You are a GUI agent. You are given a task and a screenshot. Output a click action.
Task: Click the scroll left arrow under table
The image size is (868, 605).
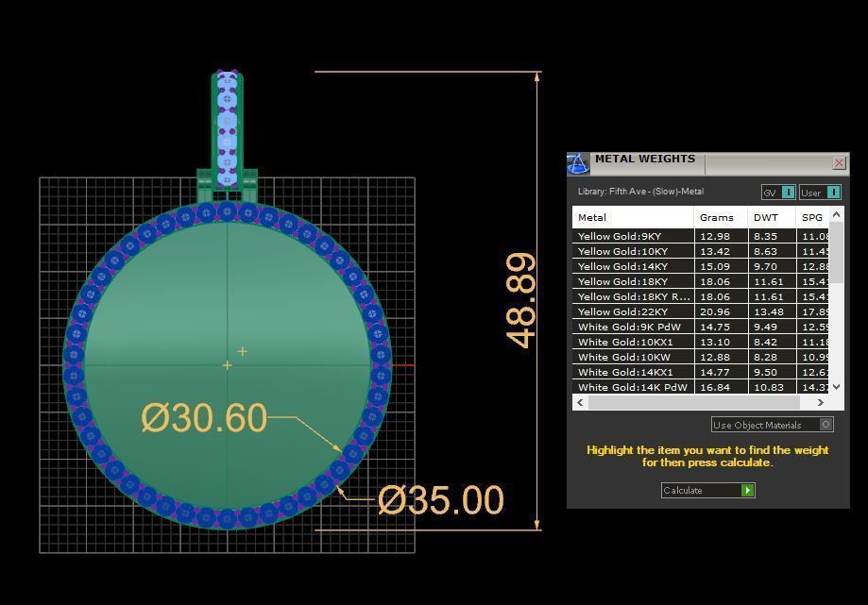pos(580,403)
